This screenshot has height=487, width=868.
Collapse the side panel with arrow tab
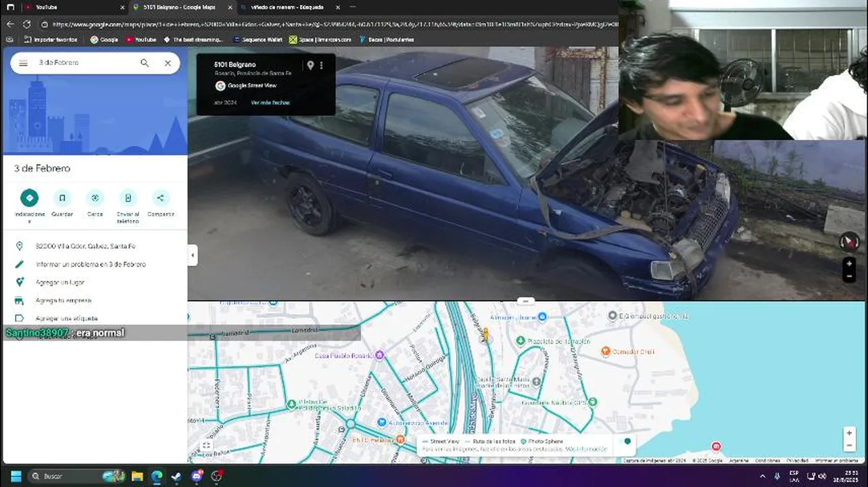click(x=193, y=255)
